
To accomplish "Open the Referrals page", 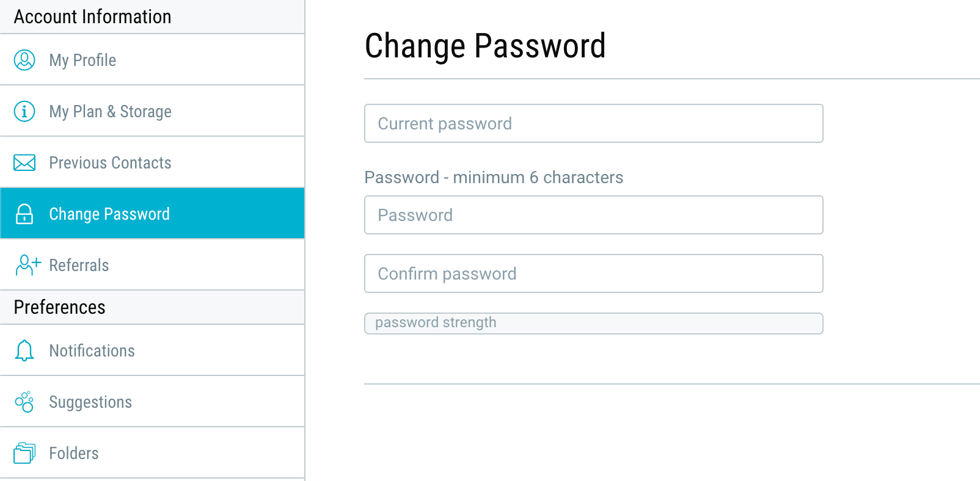I will [x=152, y=265].
